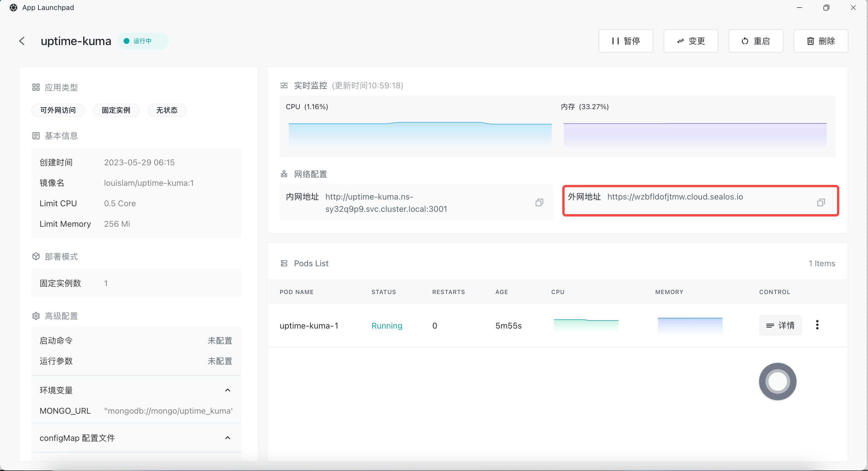The image size is (868, 471).
Task: Click the MONGO_URL value mongodb://mongo/uptime_kuma
Action: point(168,411)
